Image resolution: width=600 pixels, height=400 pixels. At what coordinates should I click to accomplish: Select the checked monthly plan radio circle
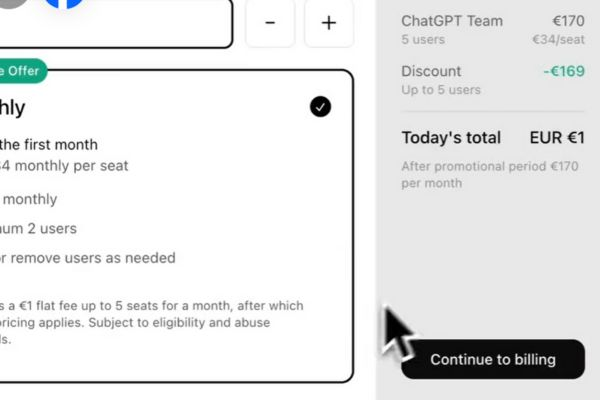pyautogui.click(x=320, y=106)
